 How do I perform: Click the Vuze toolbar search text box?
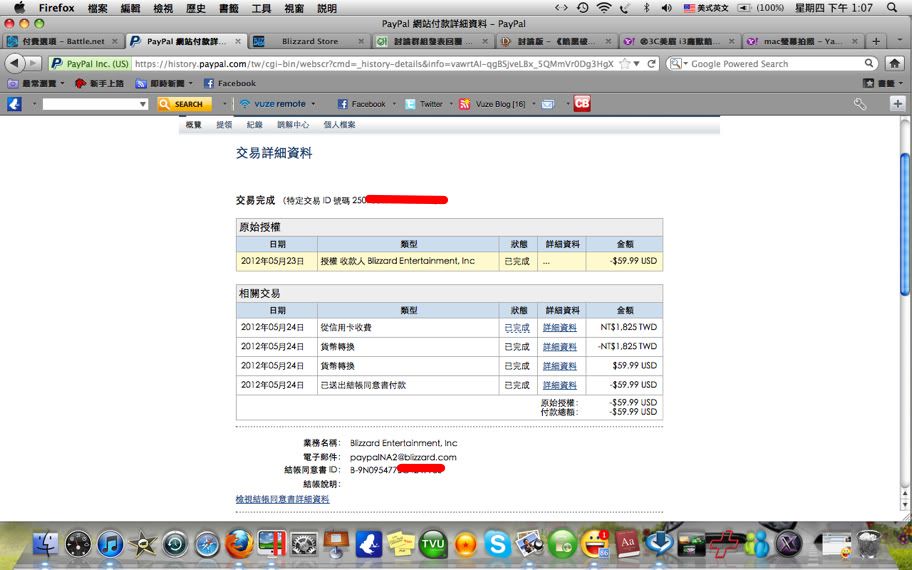tap(91, 104)
